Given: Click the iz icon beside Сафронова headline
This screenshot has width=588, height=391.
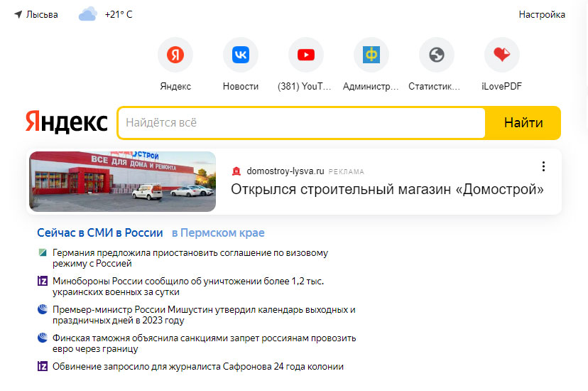Looking at the screenshot, I should tap(43, 366).
